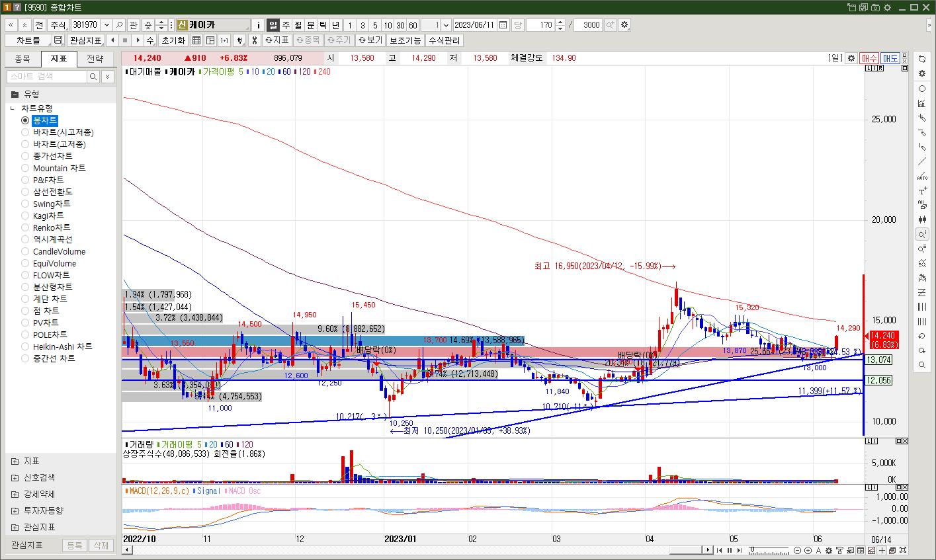Switch to the 종목 tab
This screenshot has height=560, width=936.
coord(23,59)
